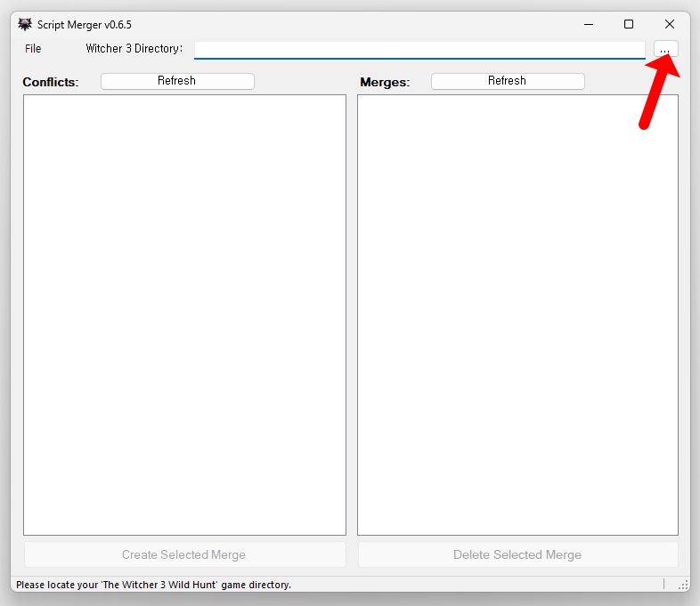Open the File menu
Screen dimensions: 700x606
pos(33,48)
